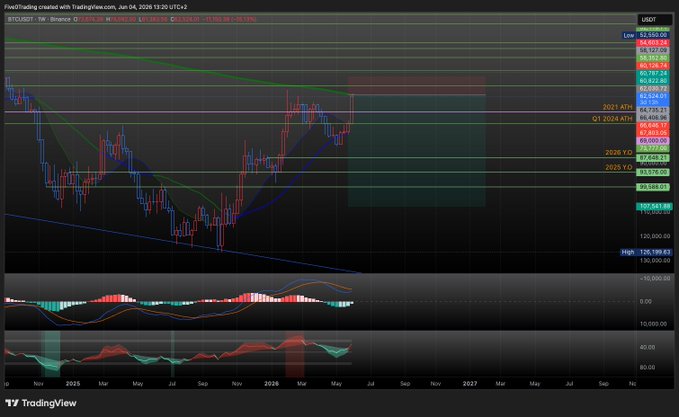This screenshot has height=417, width=679.
Task: Click the 60,126.74 red price tag
Action: [653, 66]
